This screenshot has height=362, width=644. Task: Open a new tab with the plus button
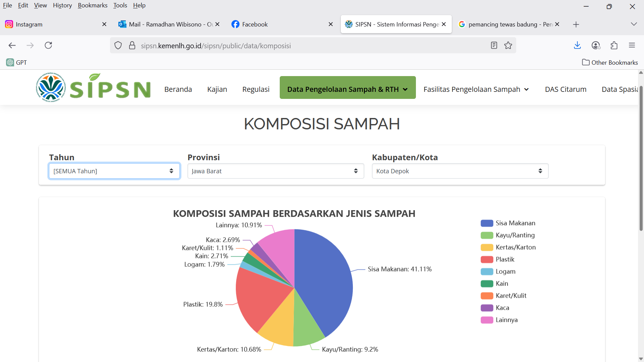coord(576,24)
